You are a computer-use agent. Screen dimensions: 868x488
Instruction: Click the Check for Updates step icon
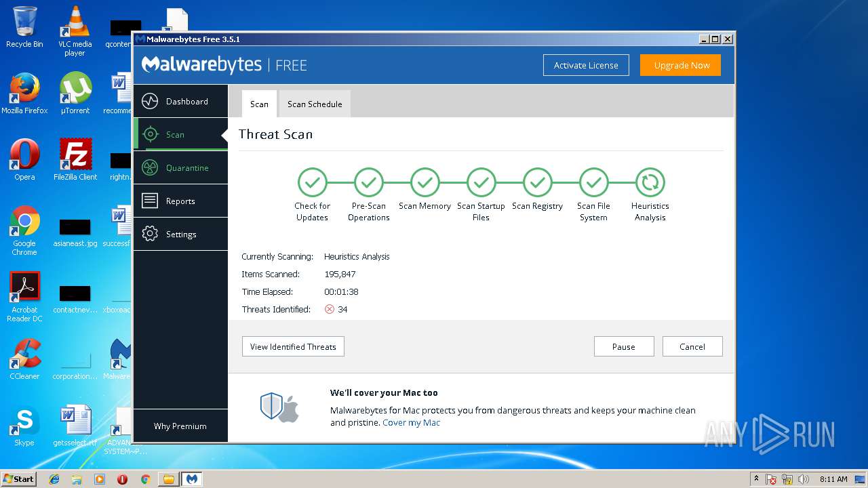pyautogui.click(x=312, y=182)
